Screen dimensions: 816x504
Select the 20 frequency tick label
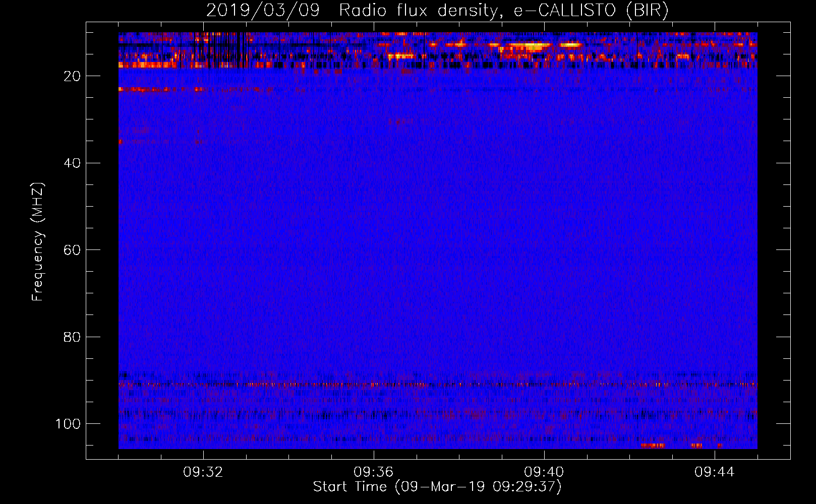[72, 76]
